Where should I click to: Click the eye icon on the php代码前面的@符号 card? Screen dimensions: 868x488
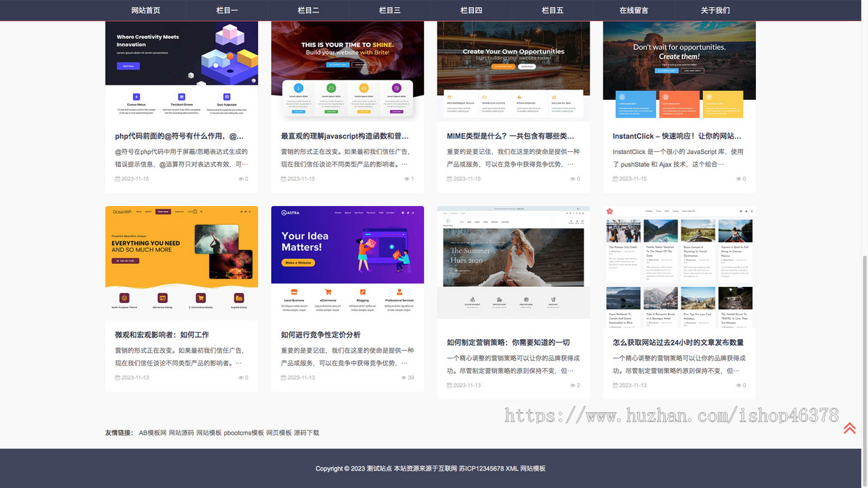click(241, 179)
